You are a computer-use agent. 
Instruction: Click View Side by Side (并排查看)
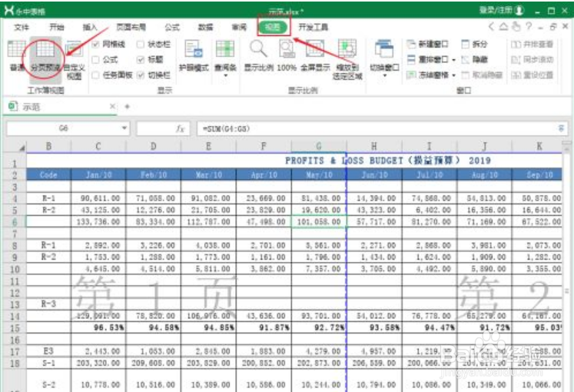pos(533,45)
